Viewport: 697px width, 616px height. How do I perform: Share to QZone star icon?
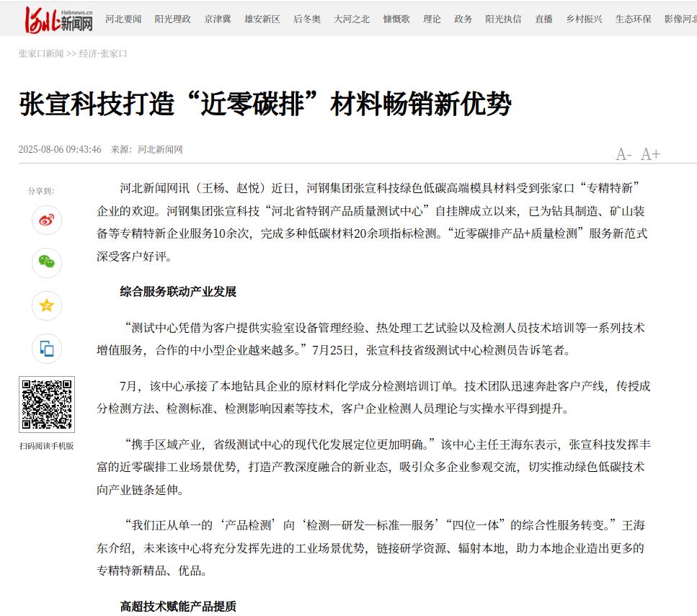point(47,305)
